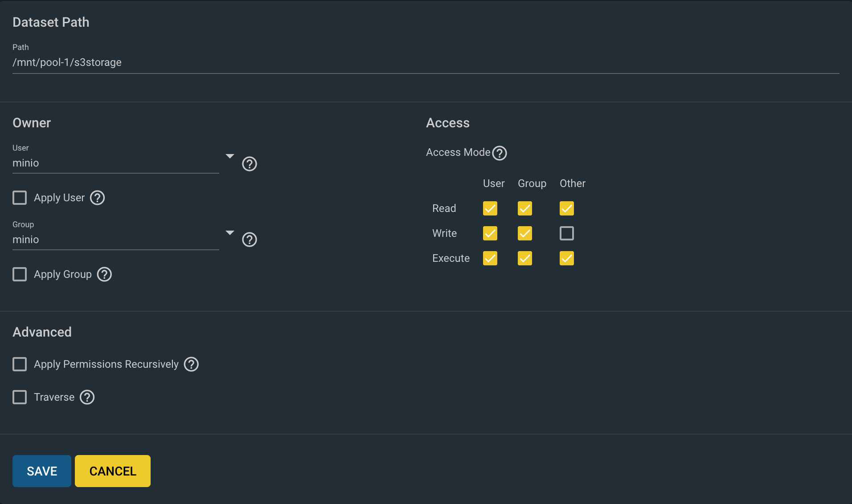Expand the owner User dropdown arrow

pyautogui.click(x=229, y=156)
